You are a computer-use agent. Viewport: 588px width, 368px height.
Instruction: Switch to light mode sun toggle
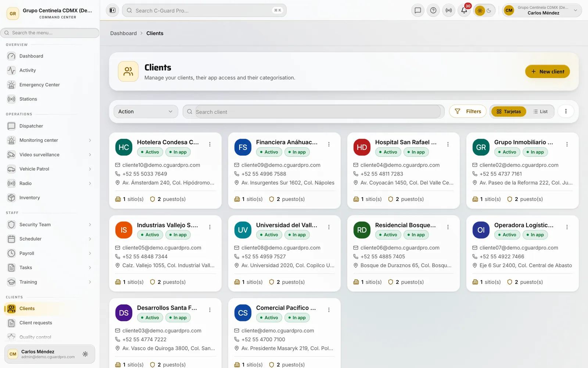coord(480,11)
